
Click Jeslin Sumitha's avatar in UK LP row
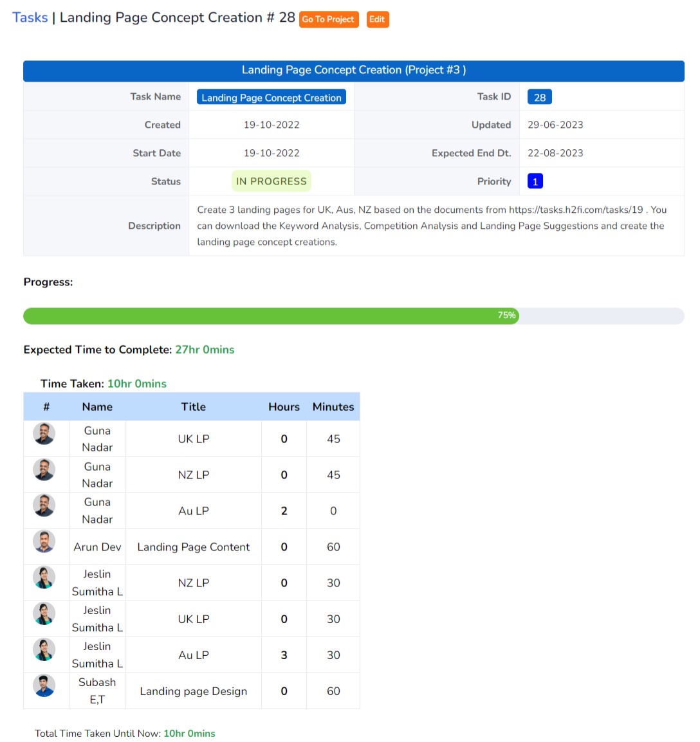point(44,614)
